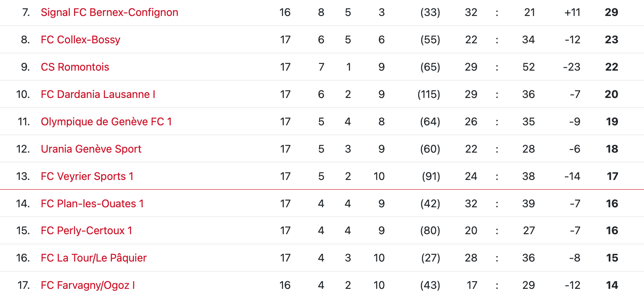Open Signal FC Bernex-Confignon team link
This screenshot has height=296, width=644.
[109, 13]
